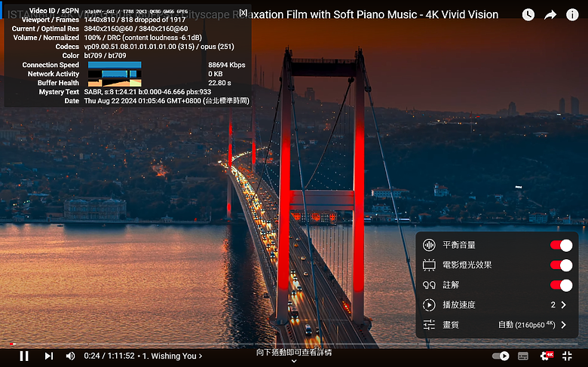Open the chapter '1. Wishing You' list
Screen dimensions: 588x367
click(173, 356)
